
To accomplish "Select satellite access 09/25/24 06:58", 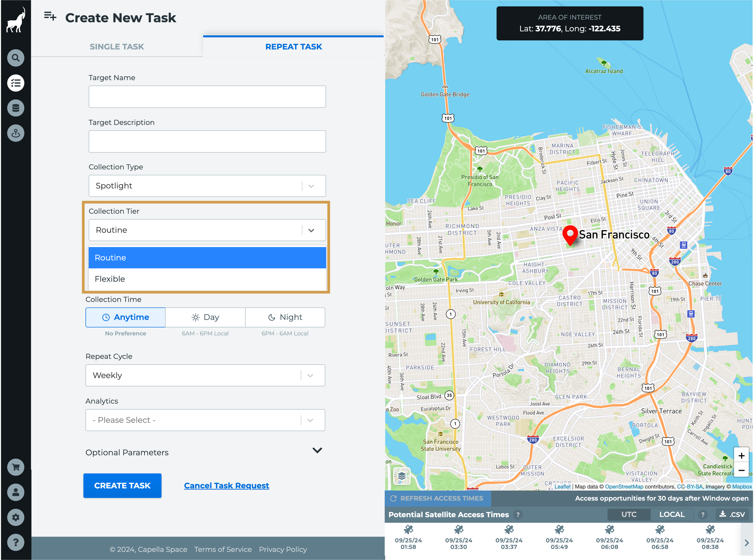I will [660, 538].
